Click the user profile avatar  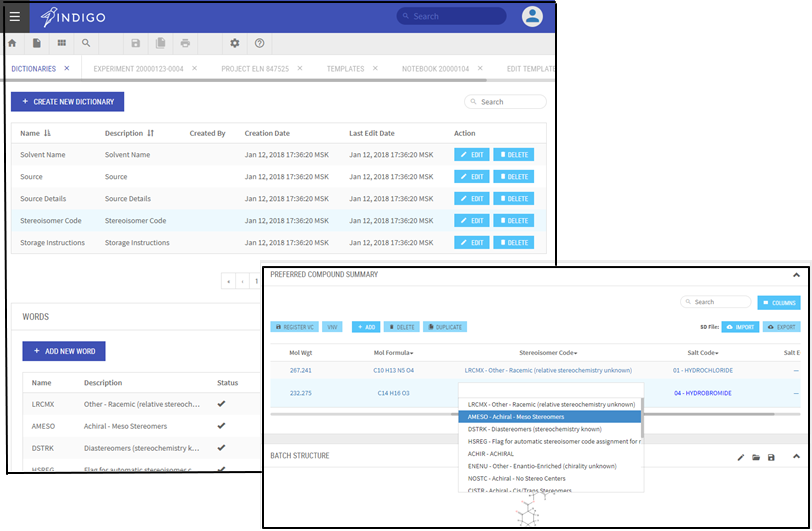[x=532, y=16]
